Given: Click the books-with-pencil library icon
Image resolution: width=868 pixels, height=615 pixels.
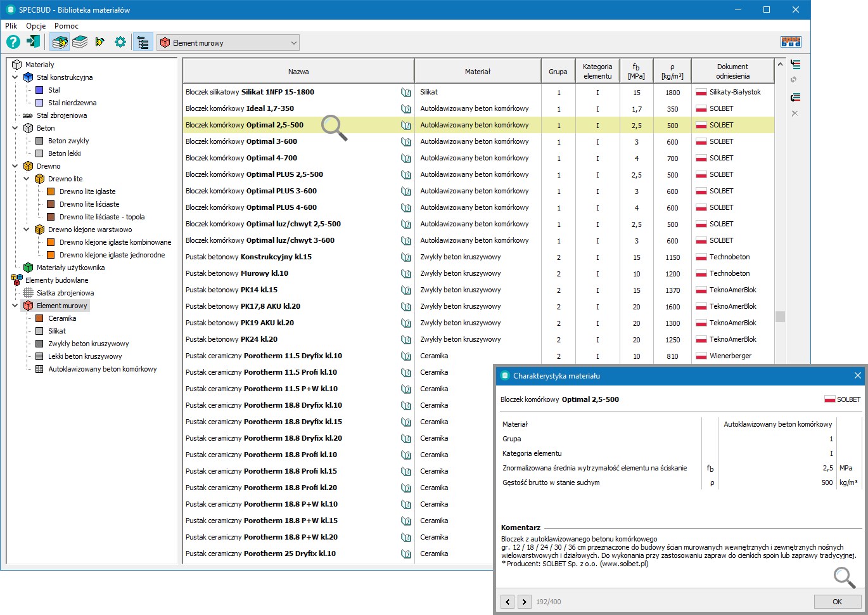Looking at the screenshot, I should click(60, 42).
